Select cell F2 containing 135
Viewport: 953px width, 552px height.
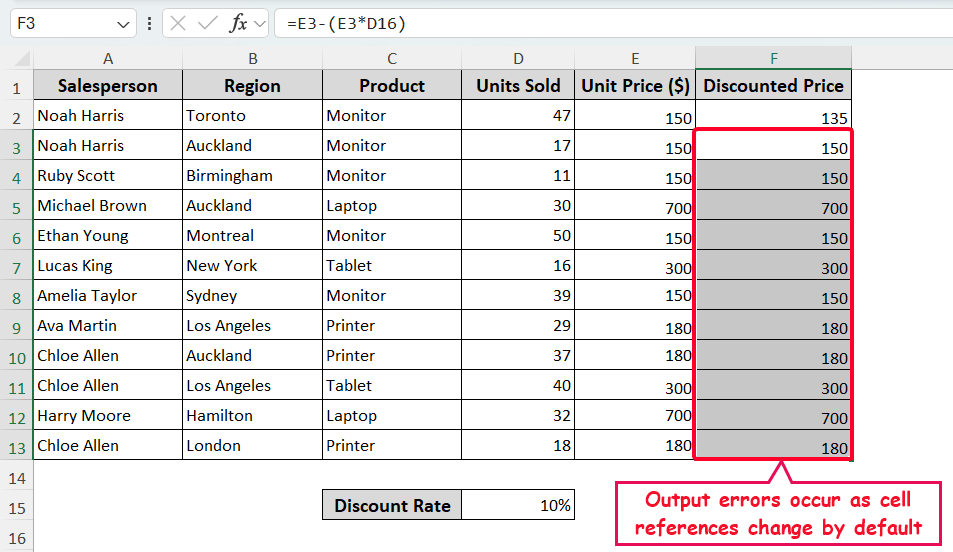coord(773,116)
